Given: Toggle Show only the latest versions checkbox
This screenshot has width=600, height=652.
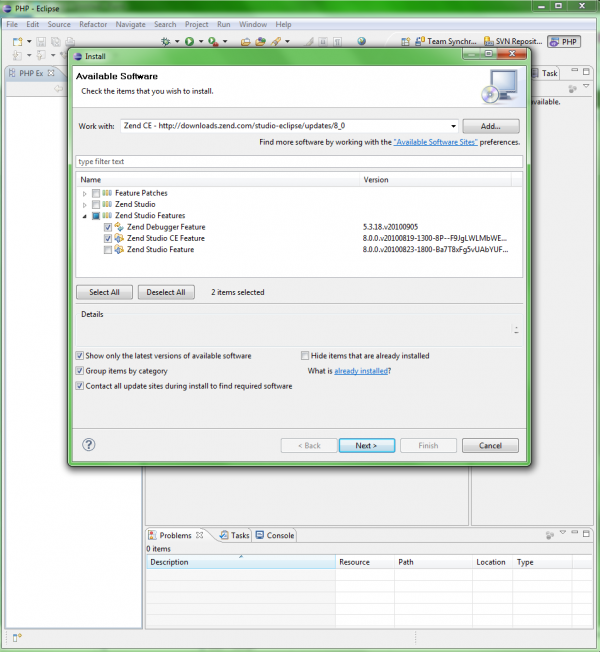Looking at the screenshot, I should click(x=79, y=356).
